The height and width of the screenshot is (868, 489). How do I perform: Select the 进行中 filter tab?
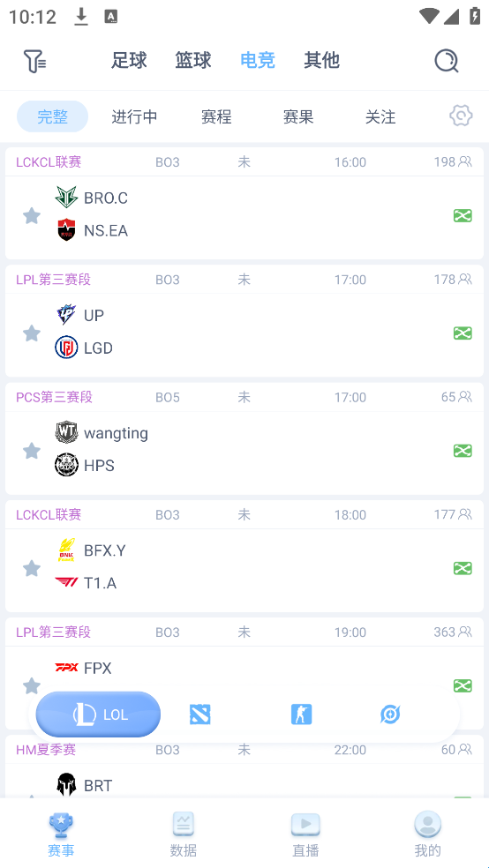134,116
